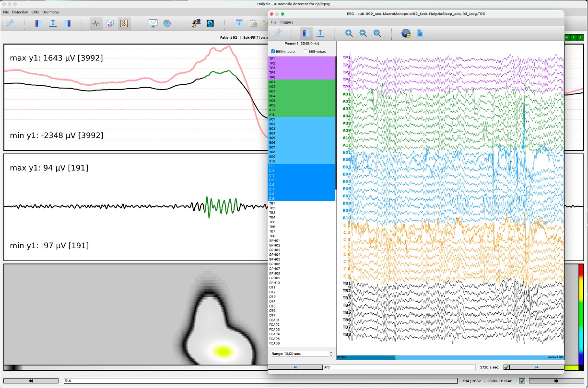588x388 pixels.
Task: Enable the EEG-micro checkbox
Action: (306, 51)
